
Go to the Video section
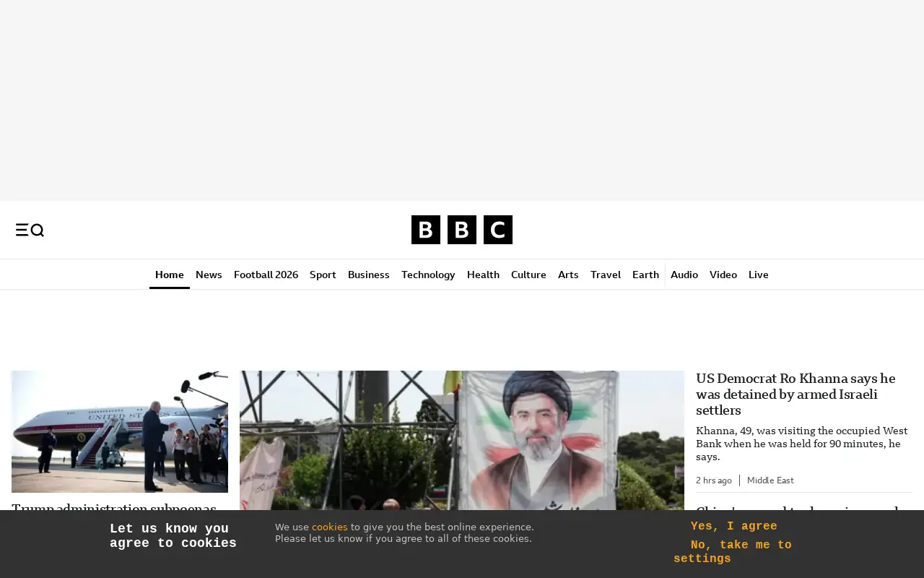(723, 275)
